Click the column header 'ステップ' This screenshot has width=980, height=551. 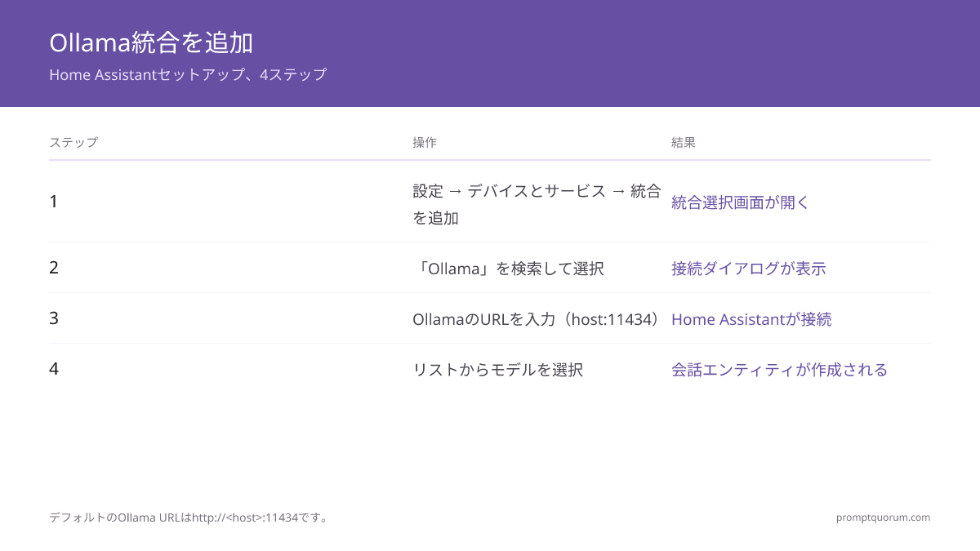click(x=73, y=142)
